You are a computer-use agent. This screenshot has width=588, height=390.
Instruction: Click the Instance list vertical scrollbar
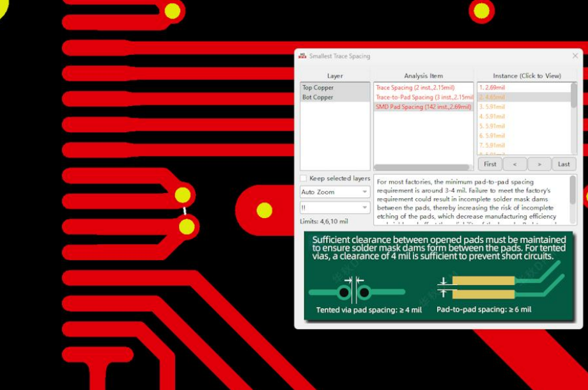[x=574, y=96]
